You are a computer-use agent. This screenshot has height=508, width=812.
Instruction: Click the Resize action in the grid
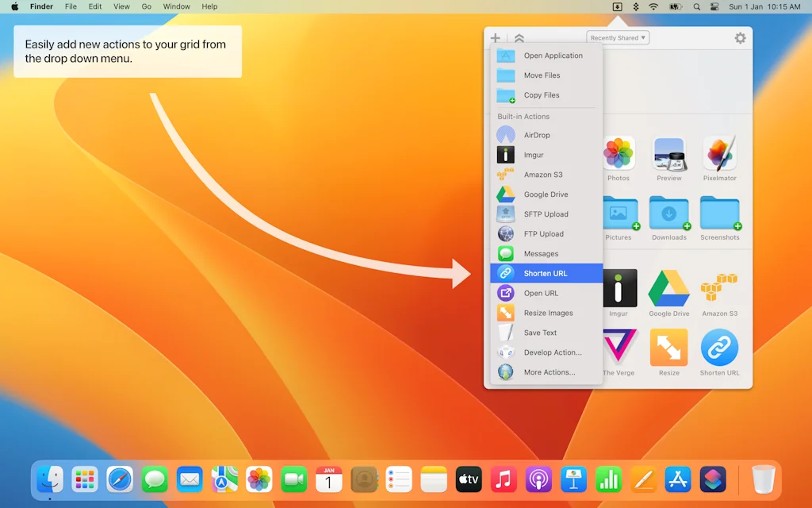tap(668, 349)
